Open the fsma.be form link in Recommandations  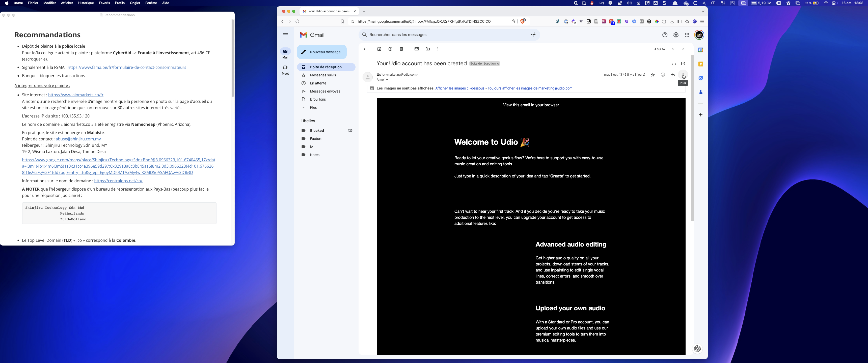pyautogui.click(x=127, y=67)
